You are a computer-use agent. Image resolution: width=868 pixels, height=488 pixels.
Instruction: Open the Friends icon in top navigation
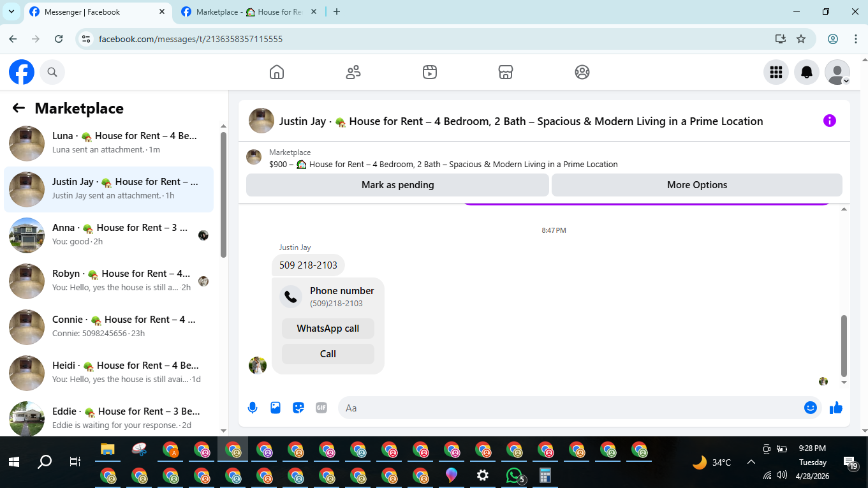[x=353, y=72]
